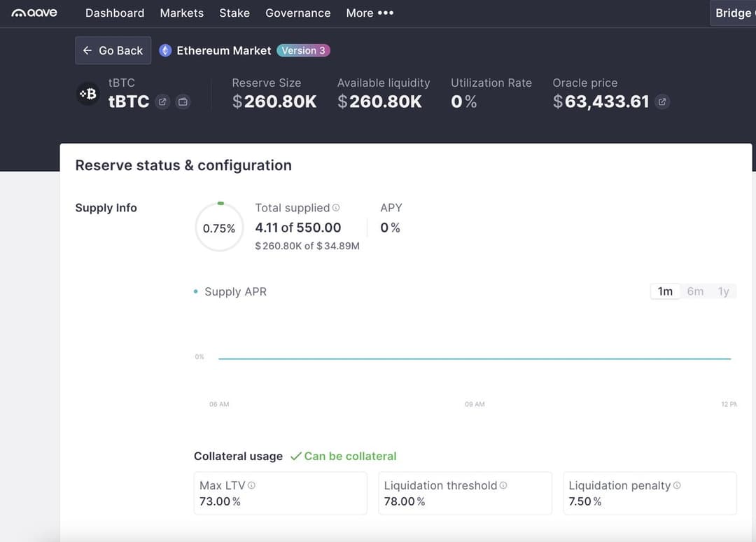Viewport: 756px width, 542px height.
Task: Open More menu ellipsis
Action: (x=386, y=13)
